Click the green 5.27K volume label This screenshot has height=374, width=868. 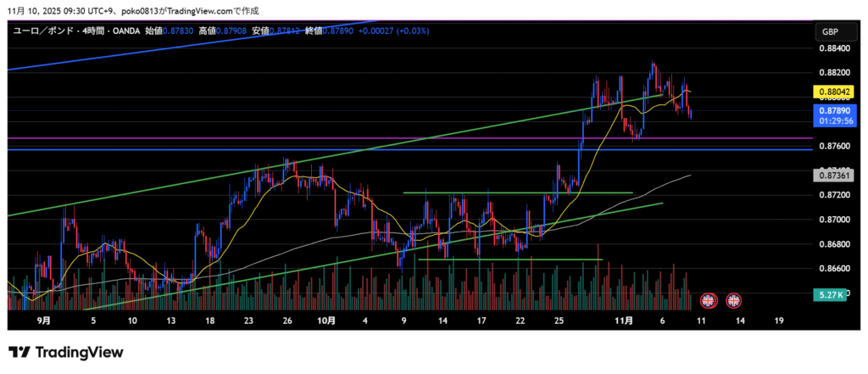(828, 294)
